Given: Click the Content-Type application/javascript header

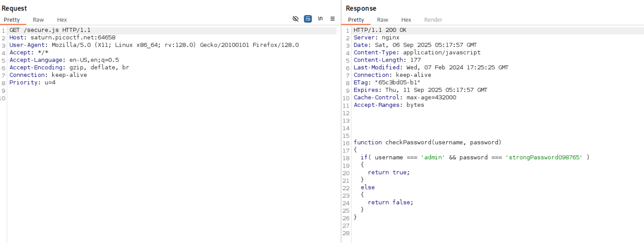Looking at the screenshot, I should 417,53.
